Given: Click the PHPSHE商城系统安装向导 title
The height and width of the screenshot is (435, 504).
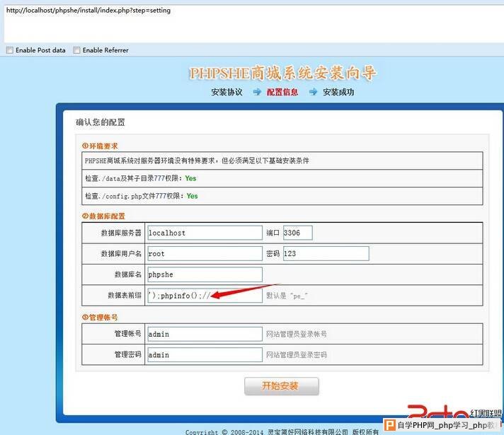Looking at the screenshot, I should pyautogui.click(x=282, y=74).
